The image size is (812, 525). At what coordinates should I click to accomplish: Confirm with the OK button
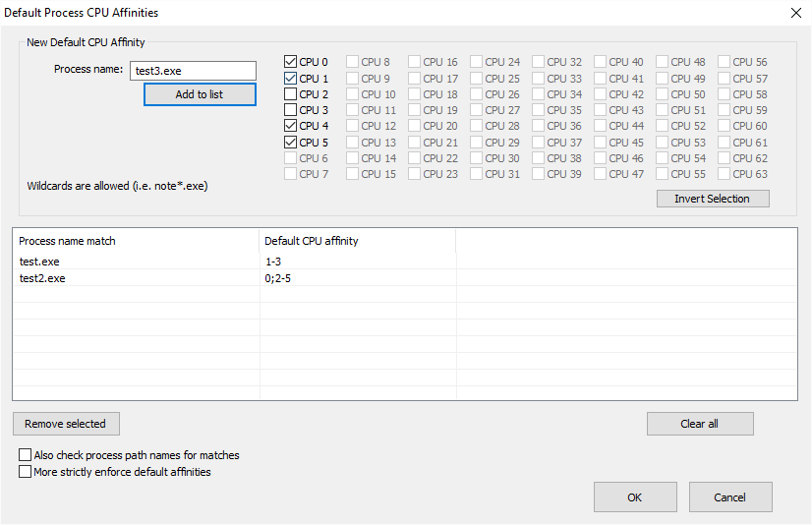(x=635, y=497)
